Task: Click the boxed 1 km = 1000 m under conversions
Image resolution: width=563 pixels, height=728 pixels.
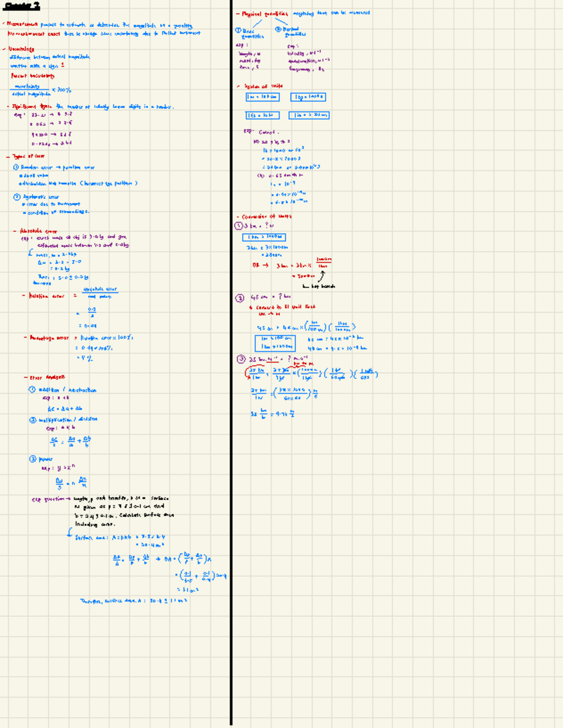Action: tap(264, 237)
